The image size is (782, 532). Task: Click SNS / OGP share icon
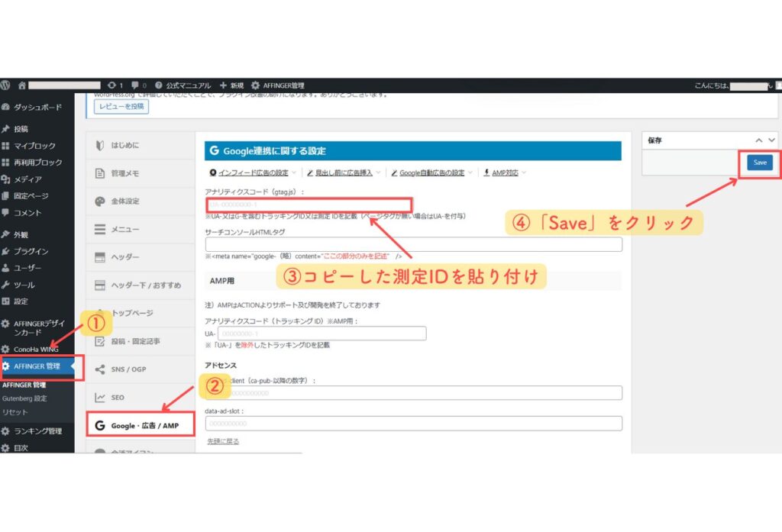tap(100, 369)
